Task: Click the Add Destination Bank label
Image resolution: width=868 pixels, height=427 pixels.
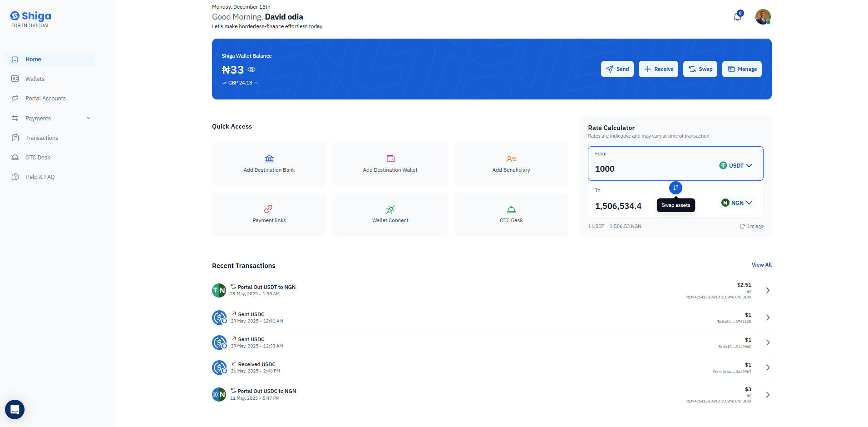Action: point(269,170)
